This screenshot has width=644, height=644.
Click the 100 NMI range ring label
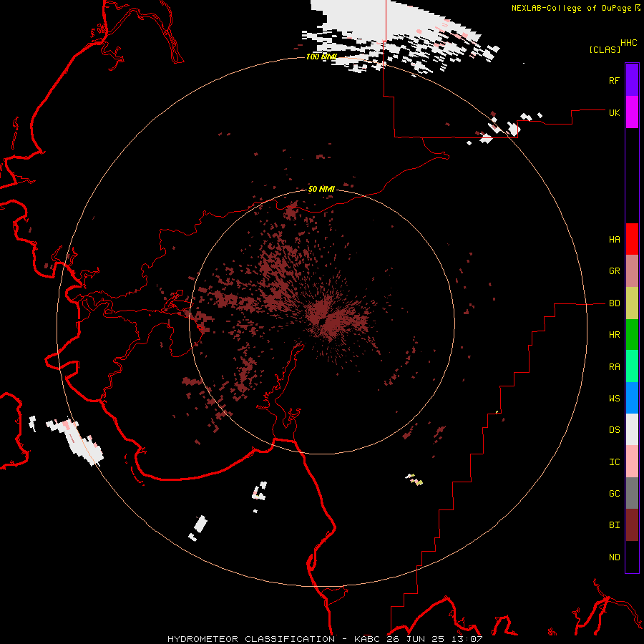click(321, 57)
